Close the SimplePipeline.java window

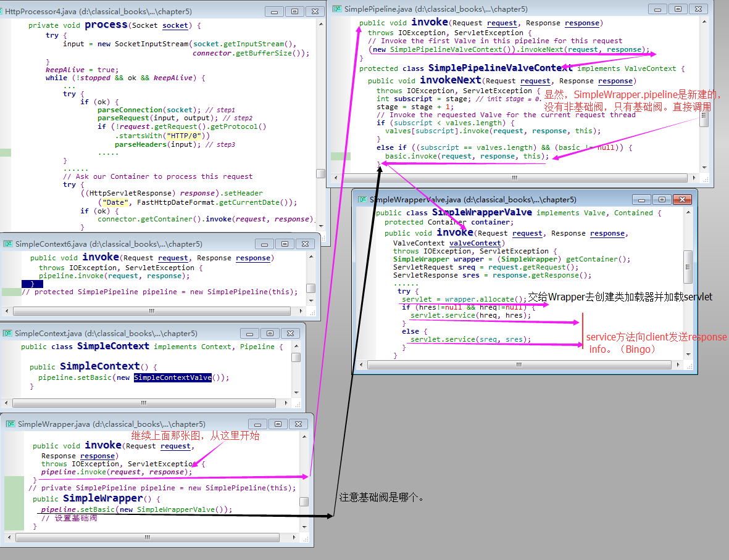698,9
